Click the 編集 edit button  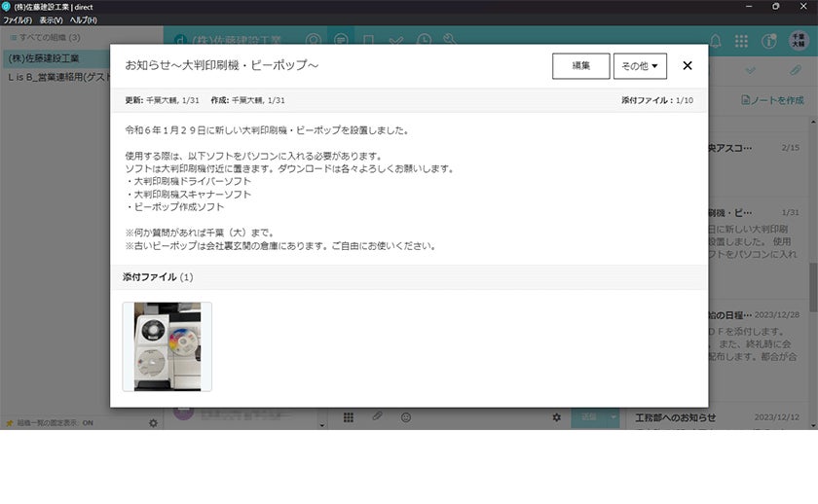coord(580,66)
